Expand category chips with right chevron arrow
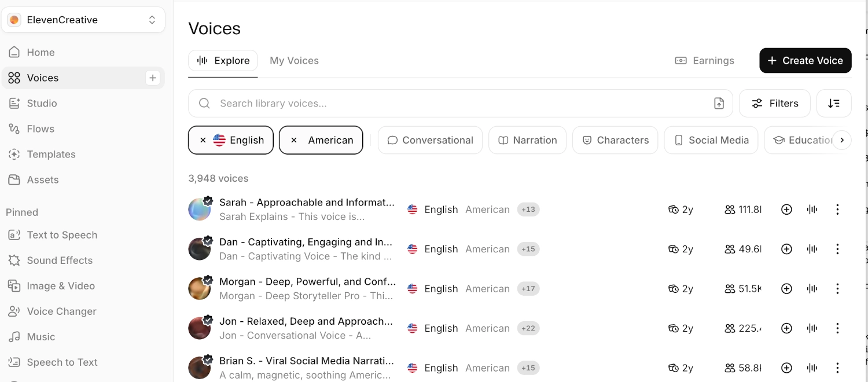The height and width of the screenshot is (382, 868). tap(842, 140)
